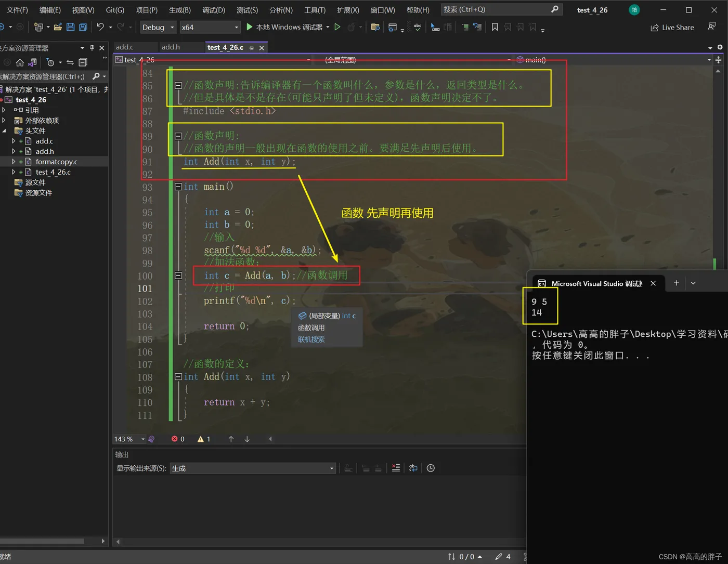The height and width of the screenshot is (564, 728).
Task: Click the 搜索 (Ctrl+Q) search box
Action: click(x=501, y=9)
